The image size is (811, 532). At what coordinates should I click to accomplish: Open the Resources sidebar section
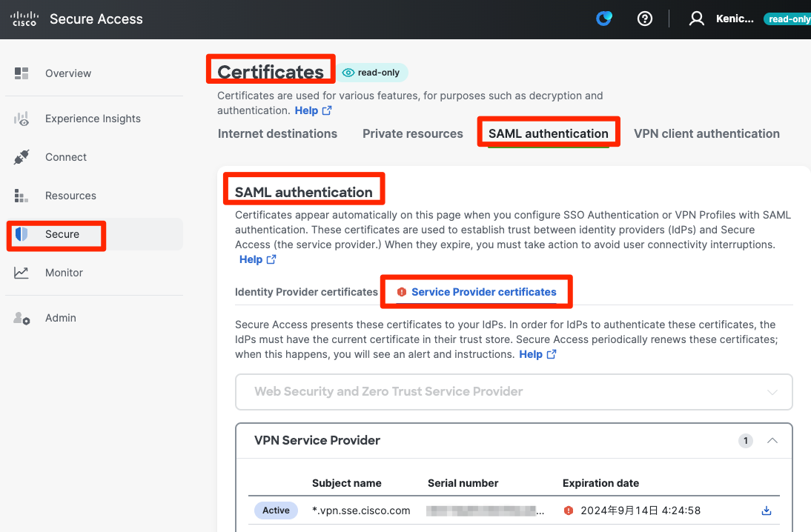(70, 196)
